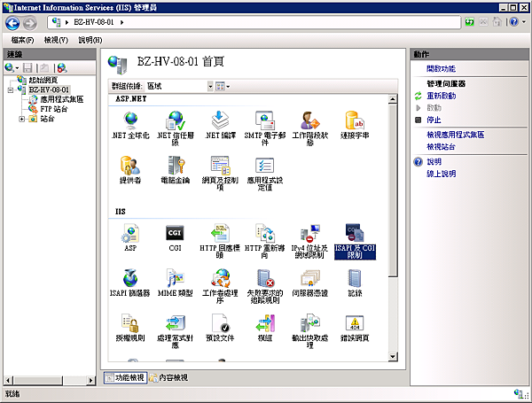532x403 pixels.
Task: Open the 伺服器憑證 icon
Action: pyautogui.click(x=309, y=283)
